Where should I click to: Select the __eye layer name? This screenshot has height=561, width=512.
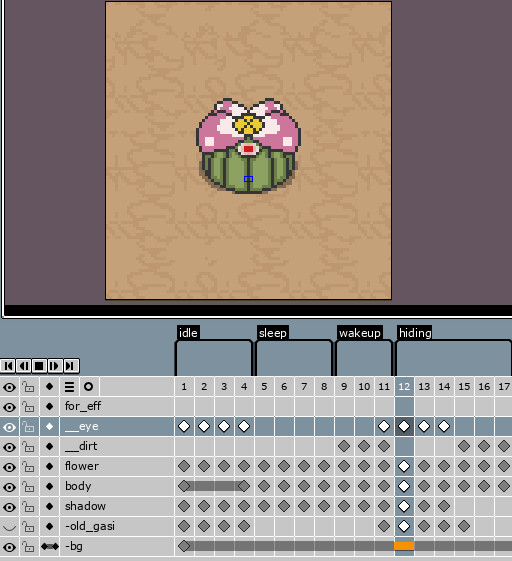click(82, 426)
